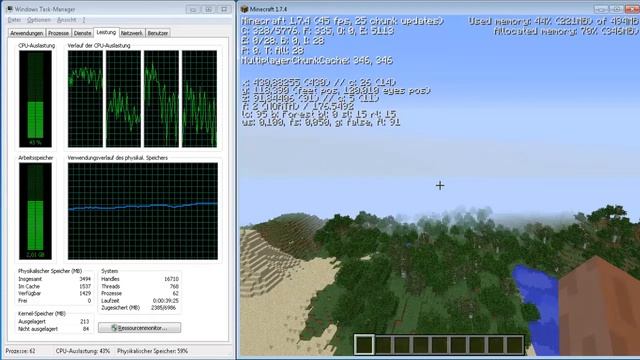Select the first Minecraft hotbar slot
Screen dimensions: 640x360
point(364,345)
